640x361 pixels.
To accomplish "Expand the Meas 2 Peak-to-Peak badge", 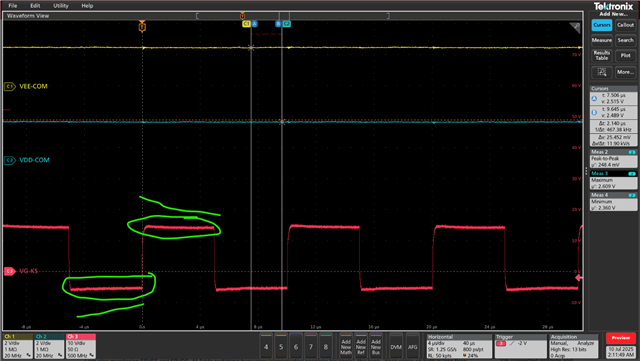I will [613, 158].
